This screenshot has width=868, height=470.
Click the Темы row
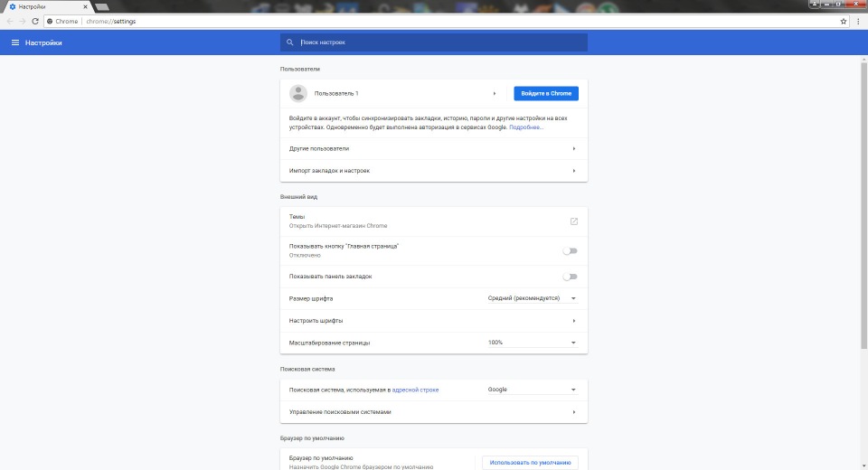pyautogui.click(x=433, y=221)
